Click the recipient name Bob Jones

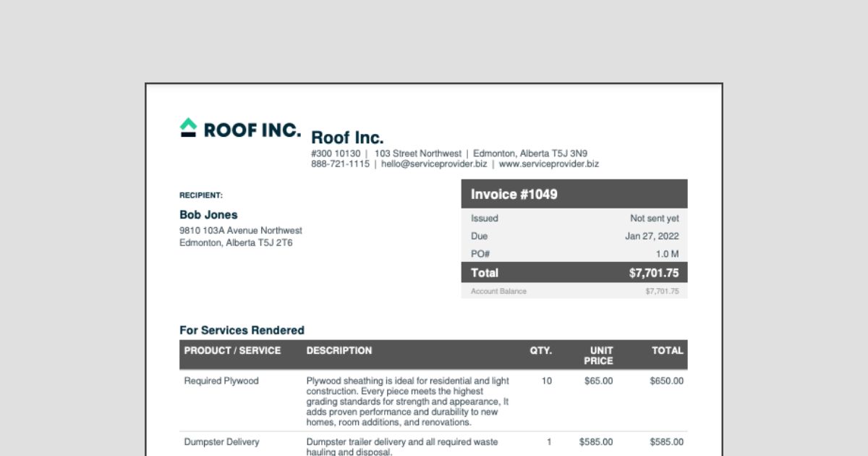click(208, 215)
